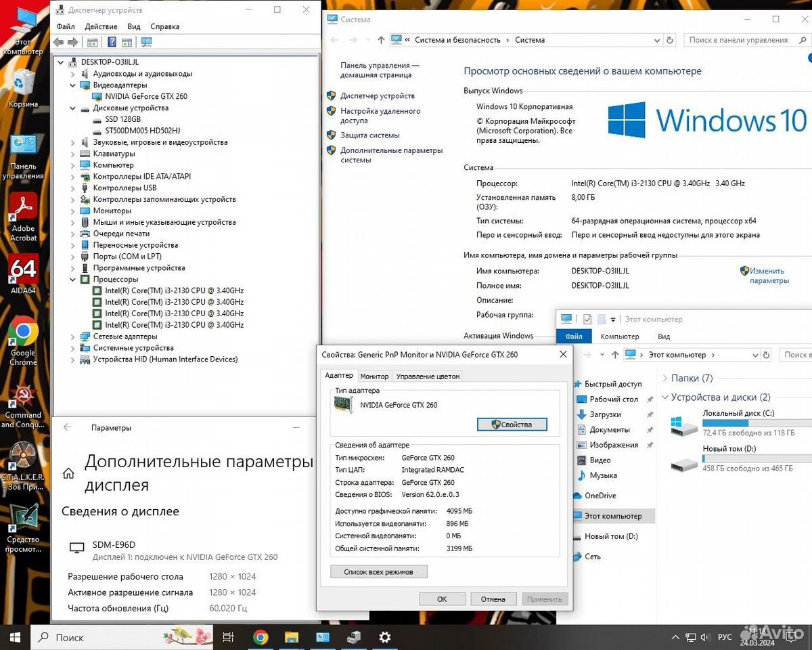Screen dimensions: 812x650
Task: Expand Сетевые адаптеры node
Action: pos(73,337)
